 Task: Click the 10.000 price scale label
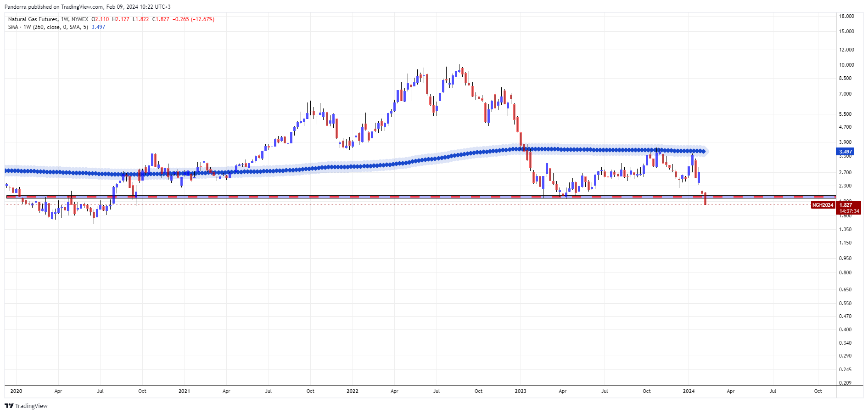coord(846,65)
